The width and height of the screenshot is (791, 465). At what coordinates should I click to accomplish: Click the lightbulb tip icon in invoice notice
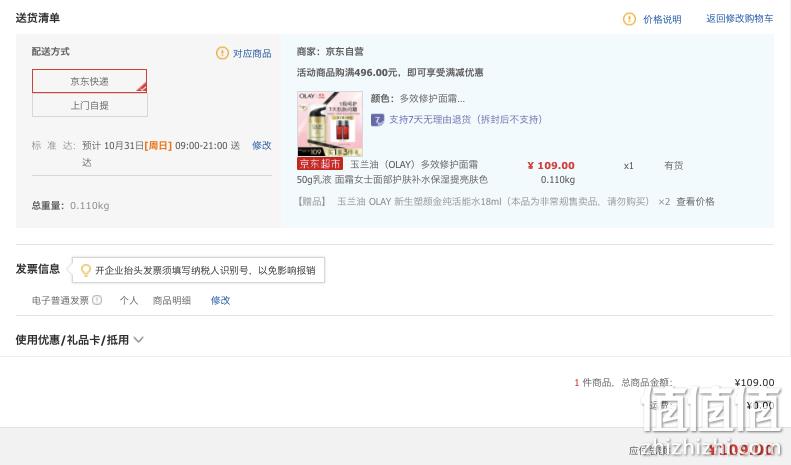pyautogui.click(x=86, y=270)
